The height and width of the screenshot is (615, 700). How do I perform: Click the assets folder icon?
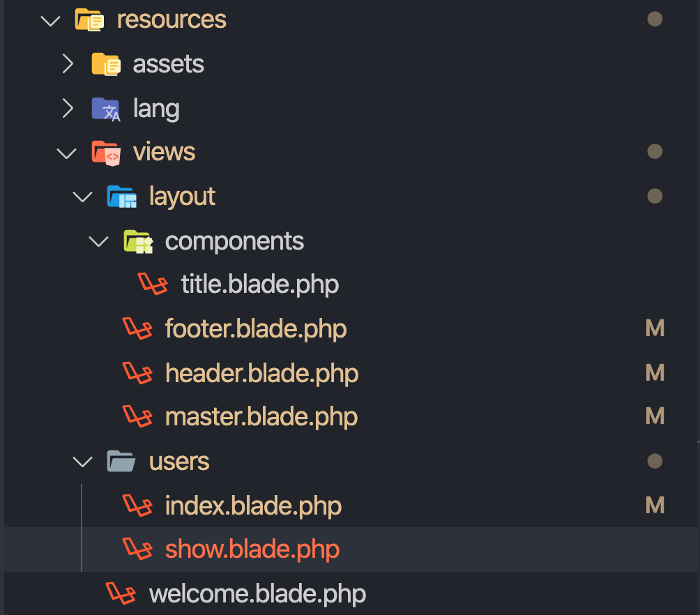[x=106, y=64]
